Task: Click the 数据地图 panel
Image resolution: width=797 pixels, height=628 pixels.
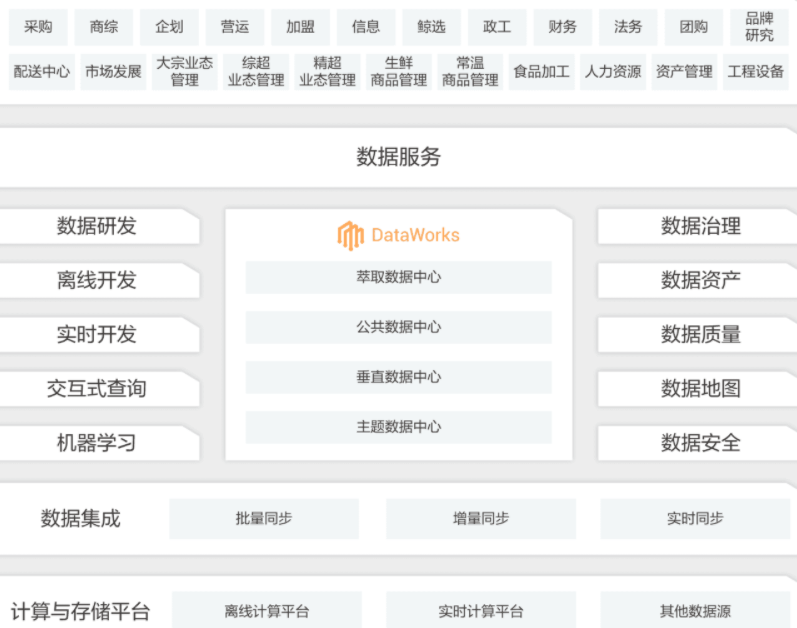Action: tap(697, 389)
